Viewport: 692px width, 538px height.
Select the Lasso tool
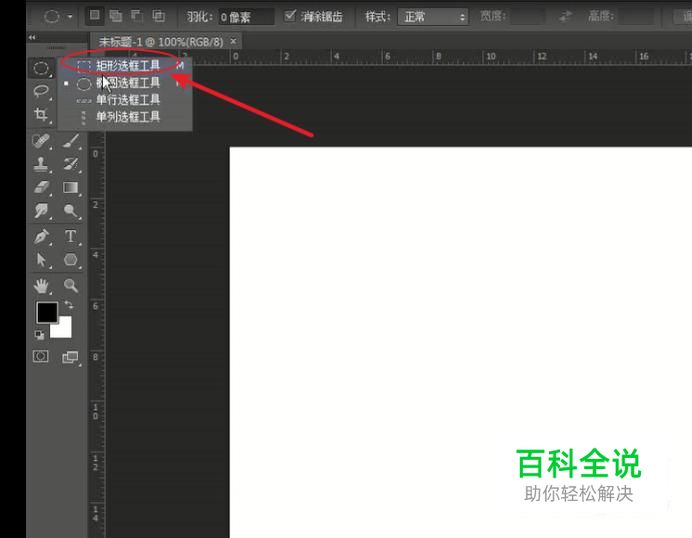(x=41, y=91)
